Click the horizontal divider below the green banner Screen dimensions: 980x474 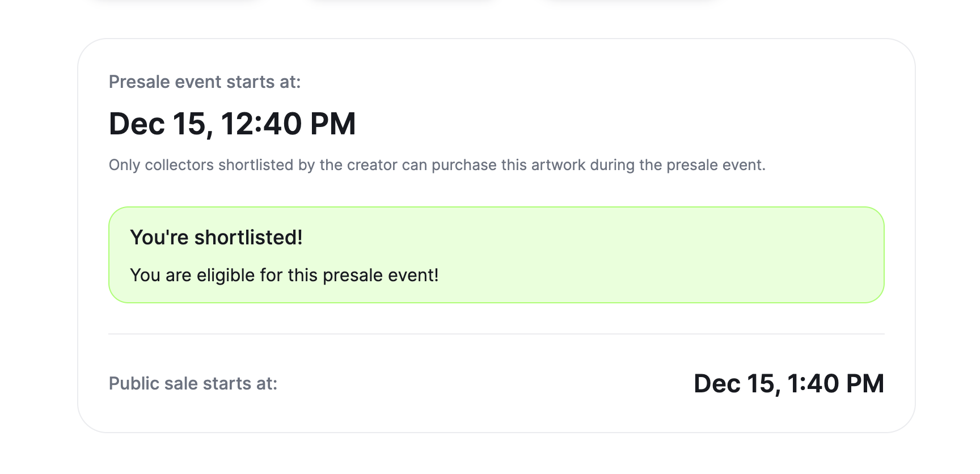(496, 334)
